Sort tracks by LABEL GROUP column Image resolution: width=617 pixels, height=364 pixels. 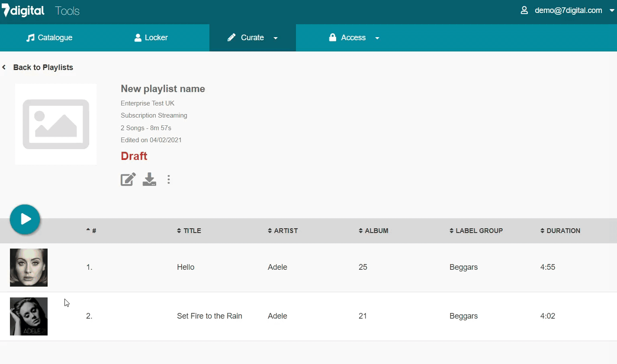point(476,231)
